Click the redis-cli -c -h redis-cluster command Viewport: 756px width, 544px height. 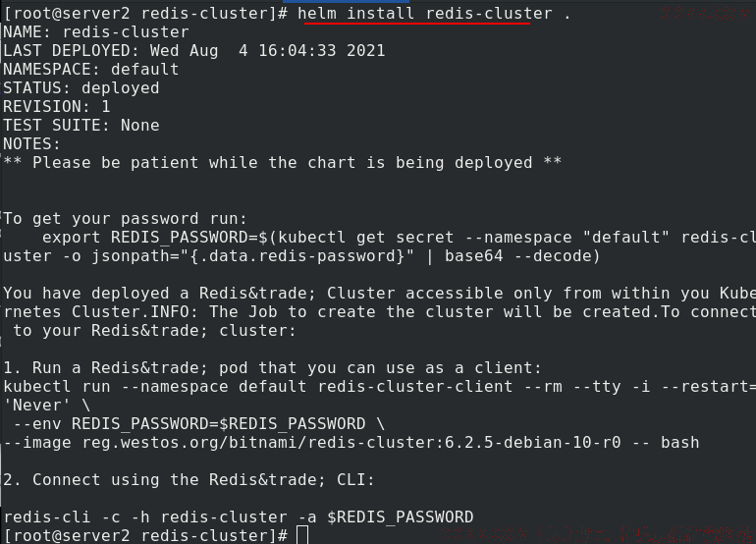click(x=239, y=517)
